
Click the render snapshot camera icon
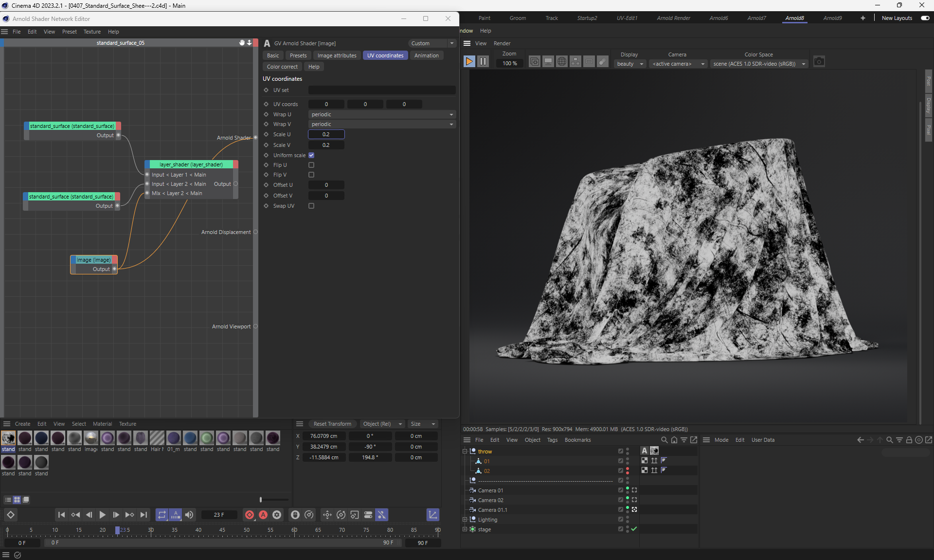(819, 62)
